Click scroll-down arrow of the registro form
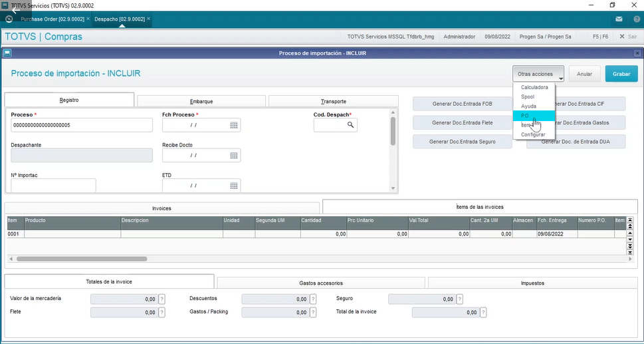This screenshot has width=644, height=344. 393,188
